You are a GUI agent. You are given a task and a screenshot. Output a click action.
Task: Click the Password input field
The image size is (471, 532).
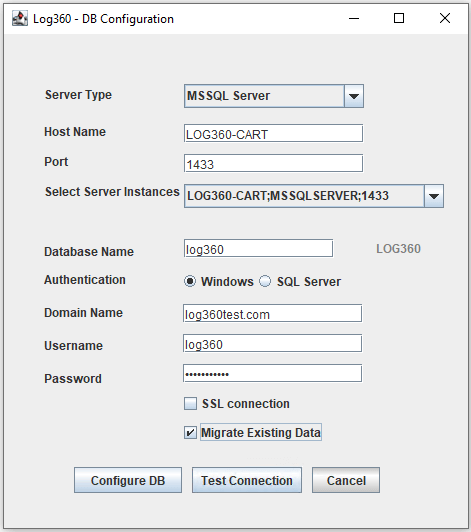pyautogui.click(x=272, y=373)
